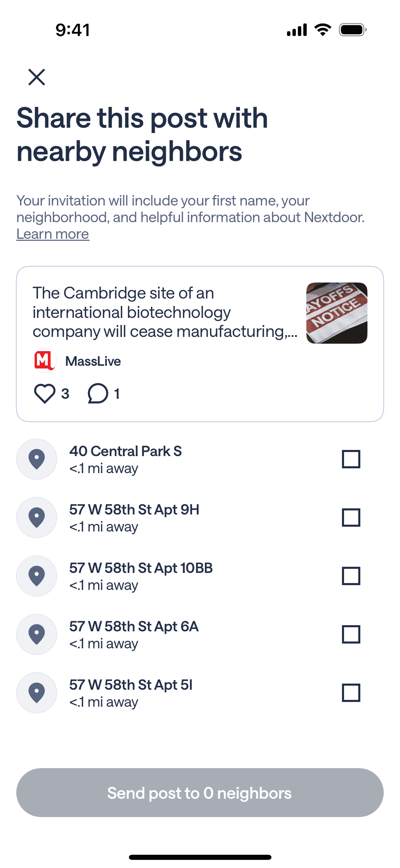
Task: Open the Layoffs Notice post thumbnail
Action: 337,313
